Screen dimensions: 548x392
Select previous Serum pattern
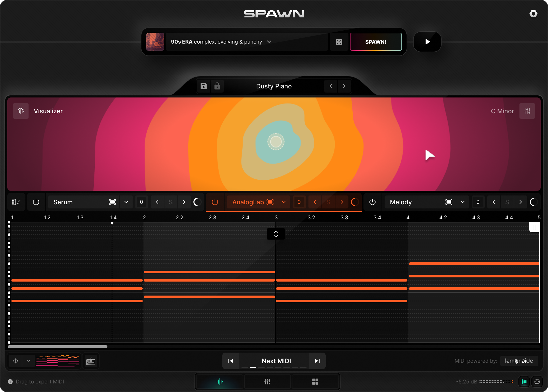[157, 202]
